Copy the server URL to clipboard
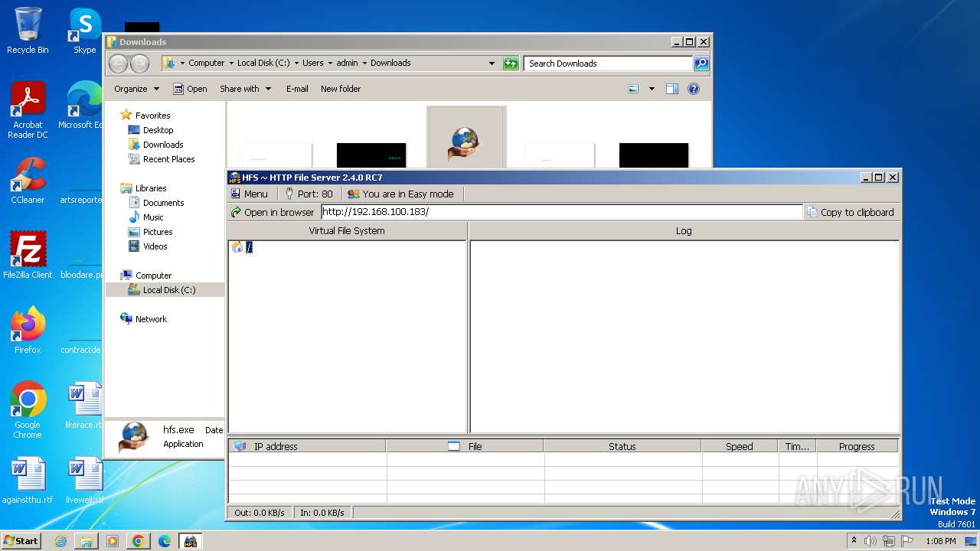Image resolution: width=980 pixels, height=551 pixels. pyautogui.click(x=851, y=212)
